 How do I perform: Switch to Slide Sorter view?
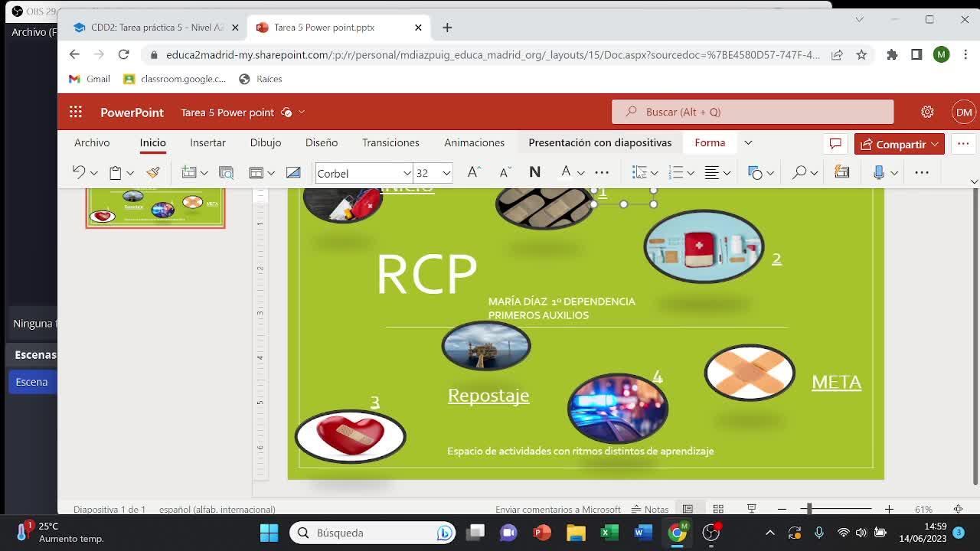pos(718,509)
